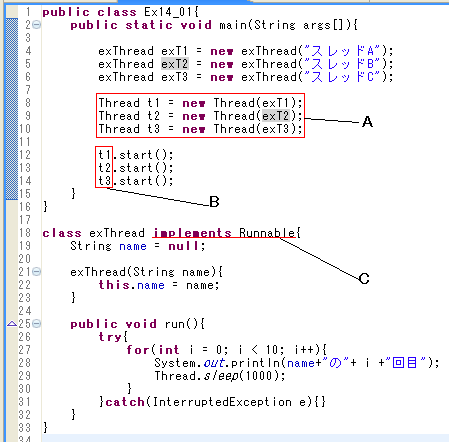This screenshot has width=449, height=442.
Task: Click line number 33 in the gutter
Action: click(25, 428)
